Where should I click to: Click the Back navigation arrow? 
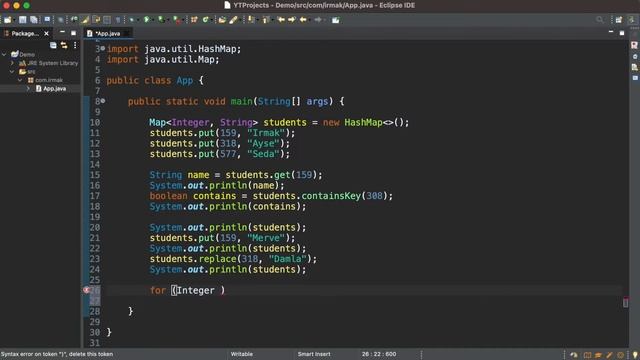point(303,20)
